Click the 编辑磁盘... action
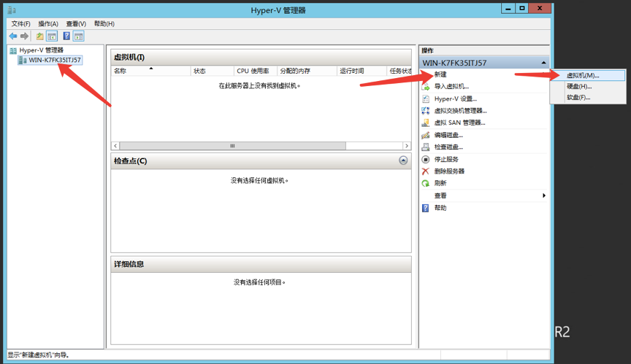 pos(448,135)
